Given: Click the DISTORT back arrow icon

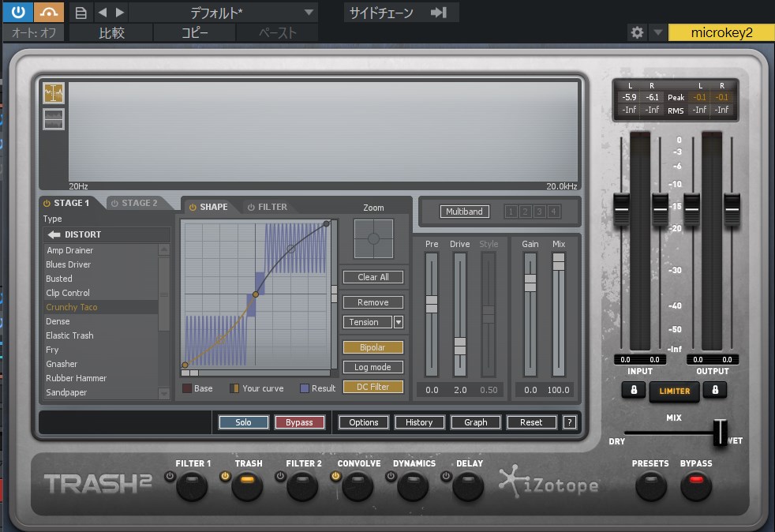Looking at the screenshot, I should tap(54, 234).
